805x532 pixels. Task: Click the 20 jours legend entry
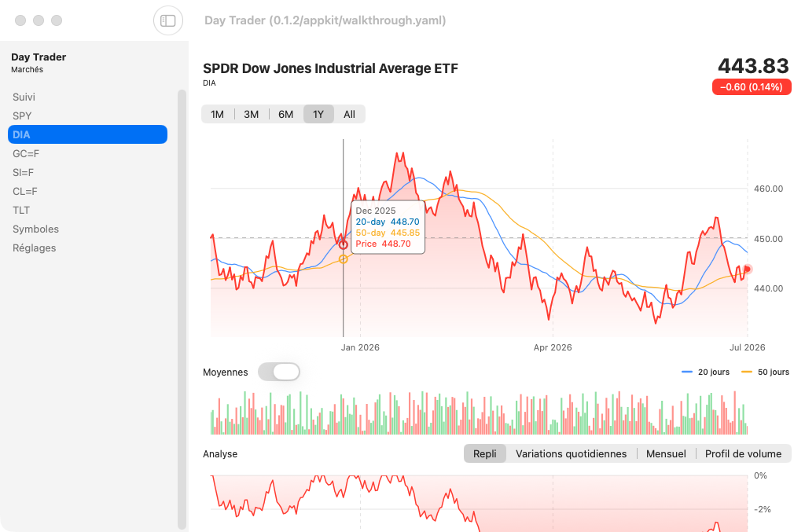(x=705, y=372)
